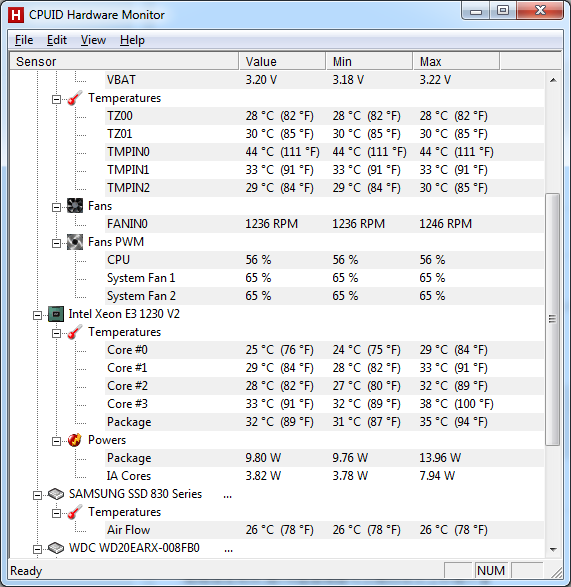The height and width of the screenshot is (587, 571).
Task: Select the FANIN0 fan row
Action: click(324, 224)
